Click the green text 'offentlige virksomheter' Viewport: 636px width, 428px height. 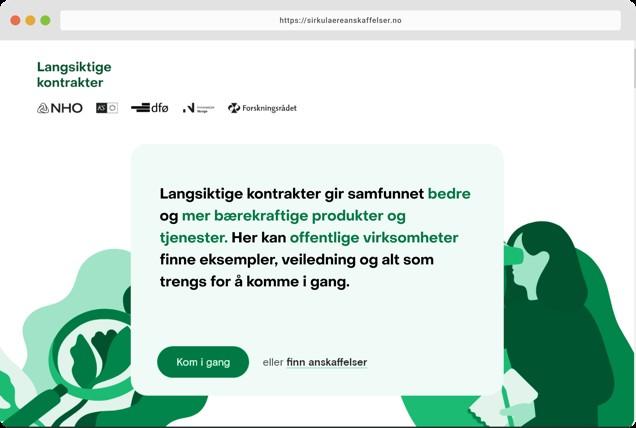pyautogui.click(x=374, y=238)
